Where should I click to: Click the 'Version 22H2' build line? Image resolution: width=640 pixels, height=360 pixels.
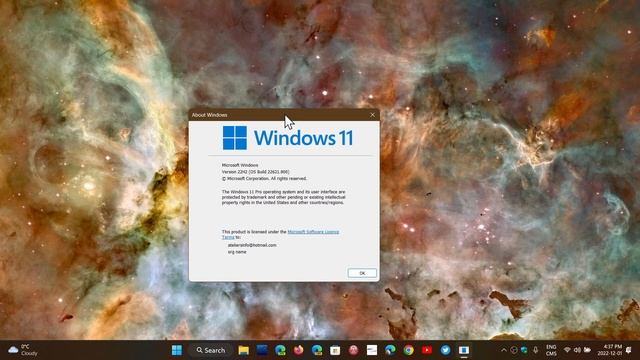coord(255,172)
